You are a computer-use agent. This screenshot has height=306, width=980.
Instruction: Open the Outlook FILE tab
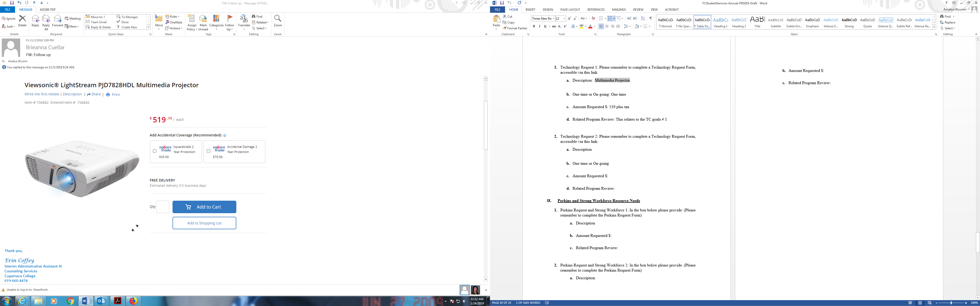(8, 9)
